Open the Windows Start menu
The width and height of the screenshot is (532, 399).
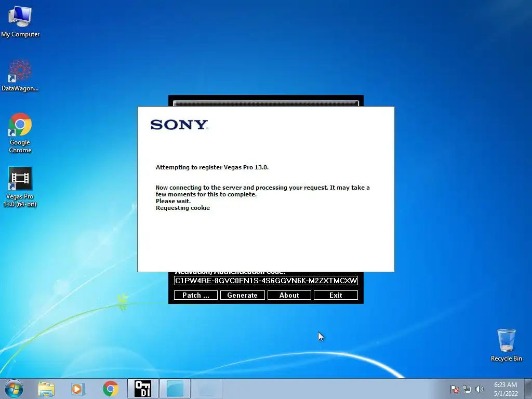(14, 389)
